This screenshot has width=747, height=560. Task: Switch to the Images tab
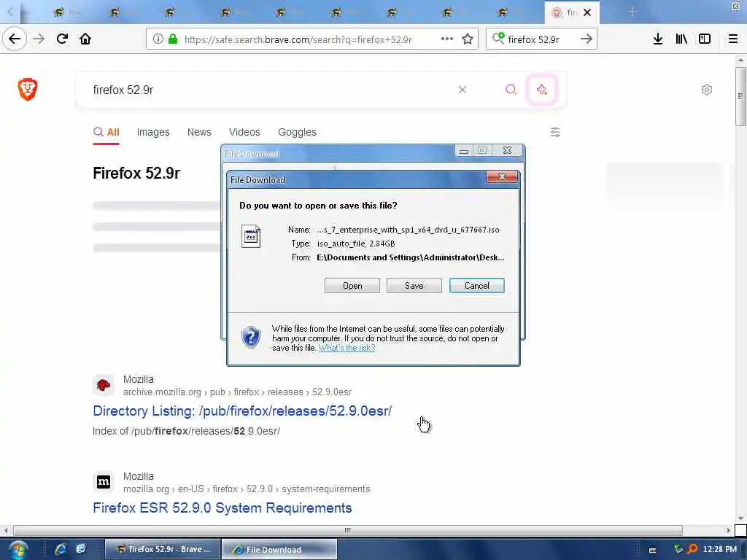[153, 132]
